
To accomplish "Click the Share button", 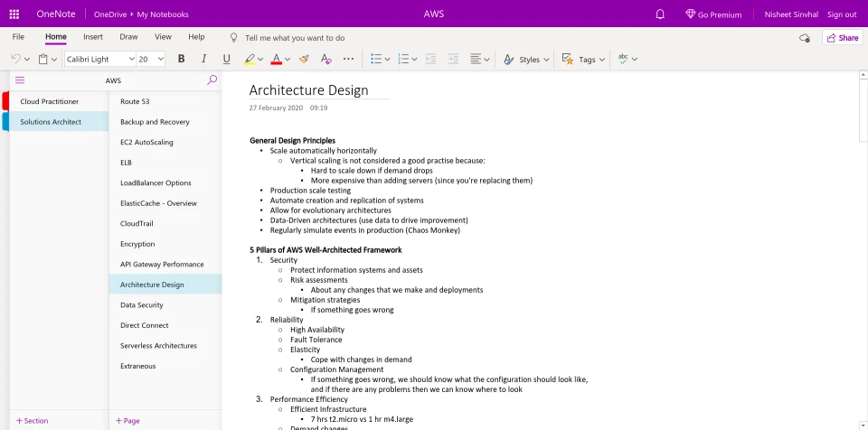I will point(843,38).
